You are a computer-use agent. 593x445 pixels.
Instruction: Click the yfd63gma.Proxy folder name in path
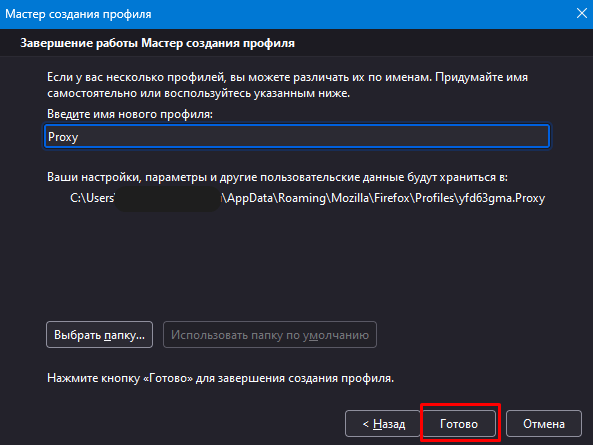502,198
